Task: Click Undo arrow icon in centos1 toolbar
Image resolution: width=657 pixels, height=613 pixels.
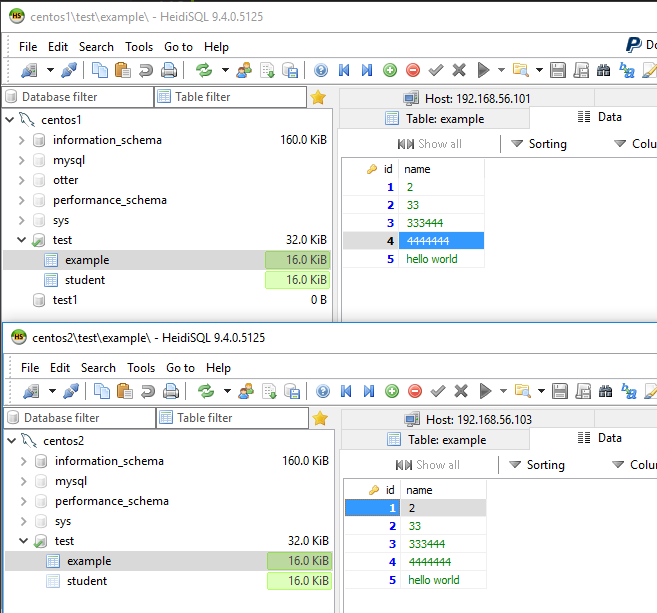Action: [x=145, y=70]
